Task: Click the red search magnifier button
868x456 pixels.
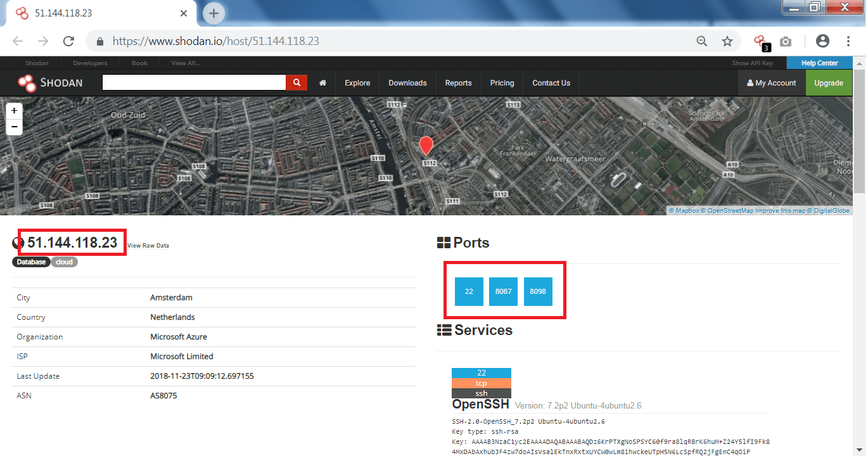Action: click(x=297, y=83)
